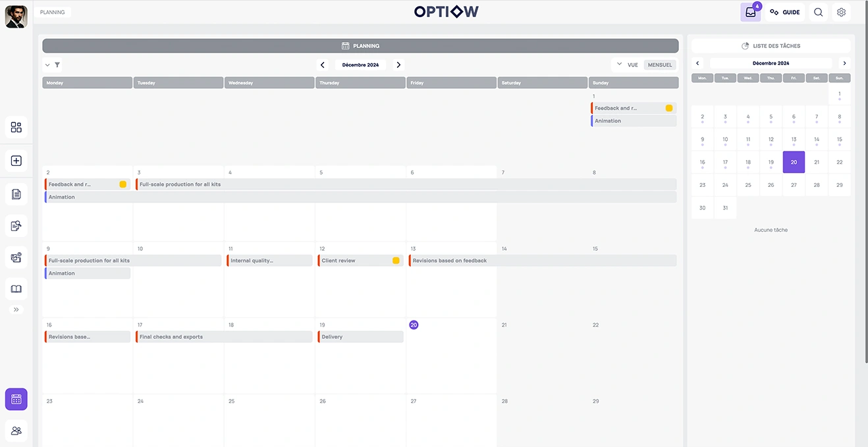Image resolution: width=868 pixels, height=447 pixels.
Task: Open the Client review task on Thursday 12
Action: (x=356, y=261)
